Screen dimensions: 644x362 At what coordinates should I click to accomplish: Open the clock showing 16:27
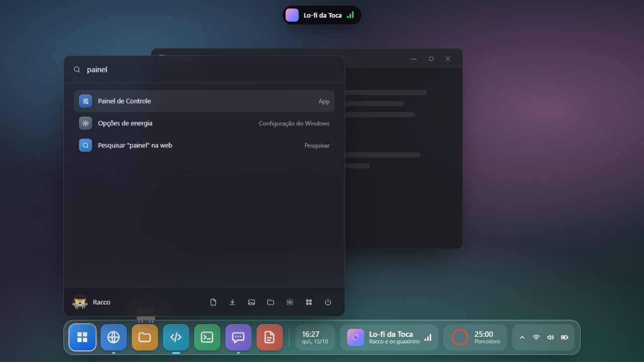[315, 337]
